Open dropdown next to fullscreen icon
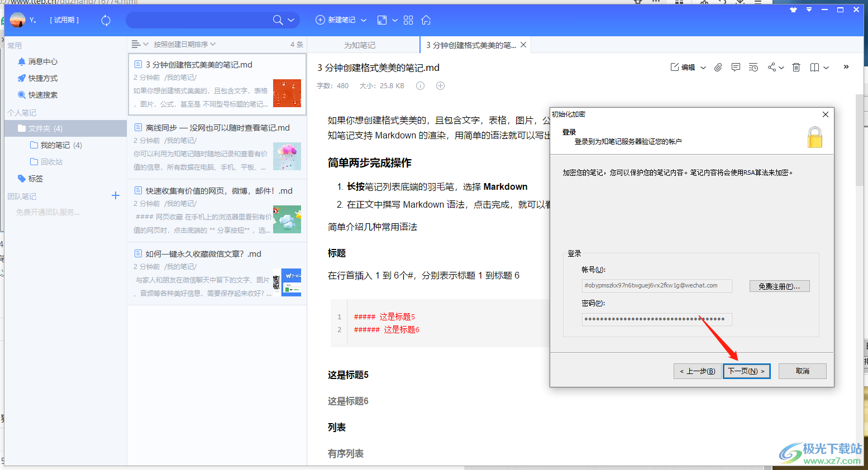868x470 pixels. point(395,20)
